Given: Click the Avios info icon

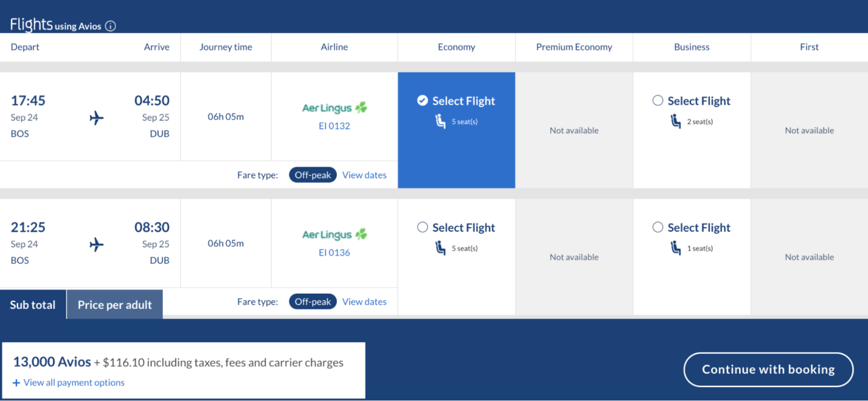Looking at the screenshot, I should click(x=110, y=26).
